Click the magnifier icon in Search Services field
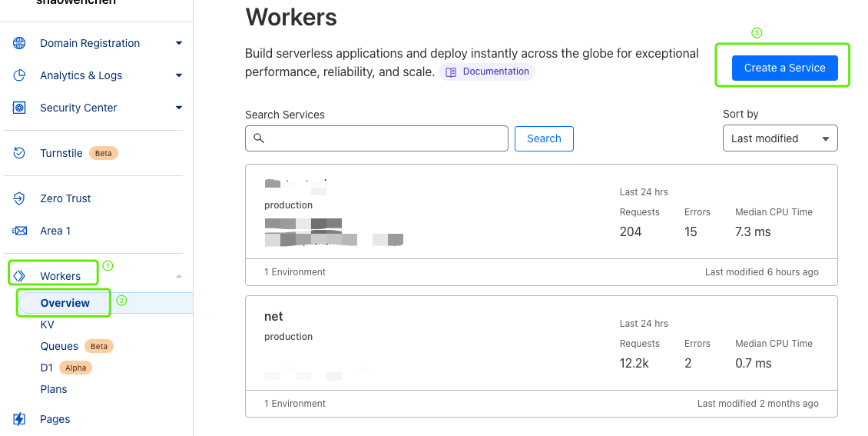 pos(259,138)
